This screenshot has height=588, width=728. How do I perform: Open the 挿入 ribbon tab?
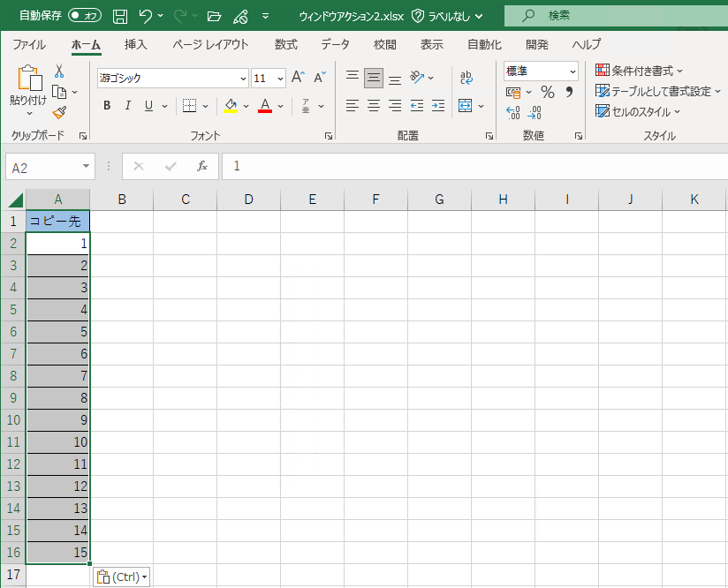(x=135, y=44)
